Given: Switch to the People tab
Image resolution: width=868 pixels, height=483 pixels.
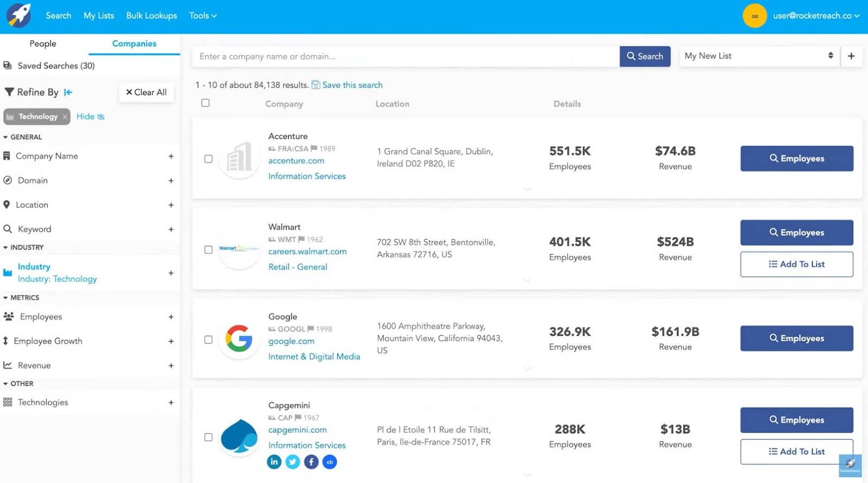Looking at the screenshot, I should pyautogui.click(x=43, y=43).
